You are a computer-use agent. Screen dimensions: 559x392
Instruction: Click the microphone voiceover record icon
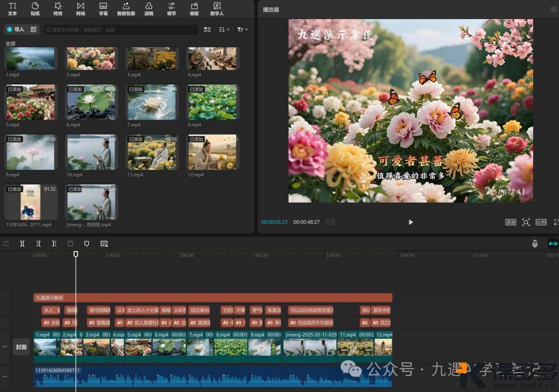click(535, 243)
